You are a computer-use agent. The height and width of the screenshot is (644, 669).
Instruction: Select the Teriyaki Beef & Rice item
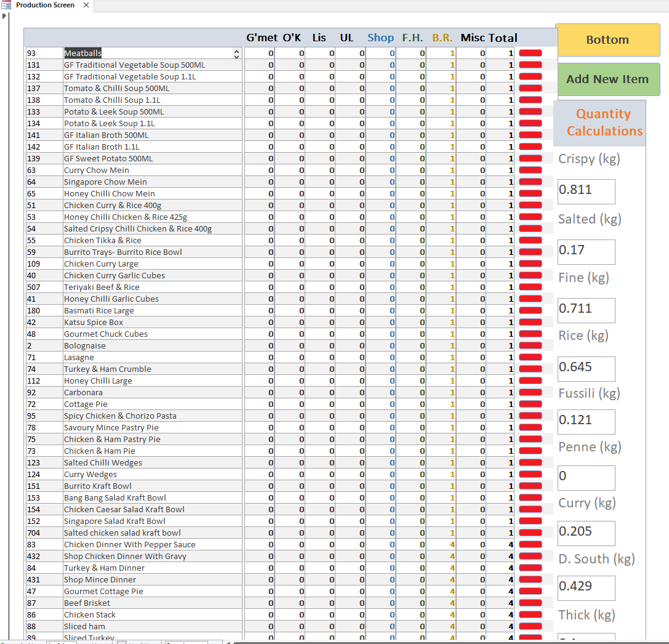[152, 288]
